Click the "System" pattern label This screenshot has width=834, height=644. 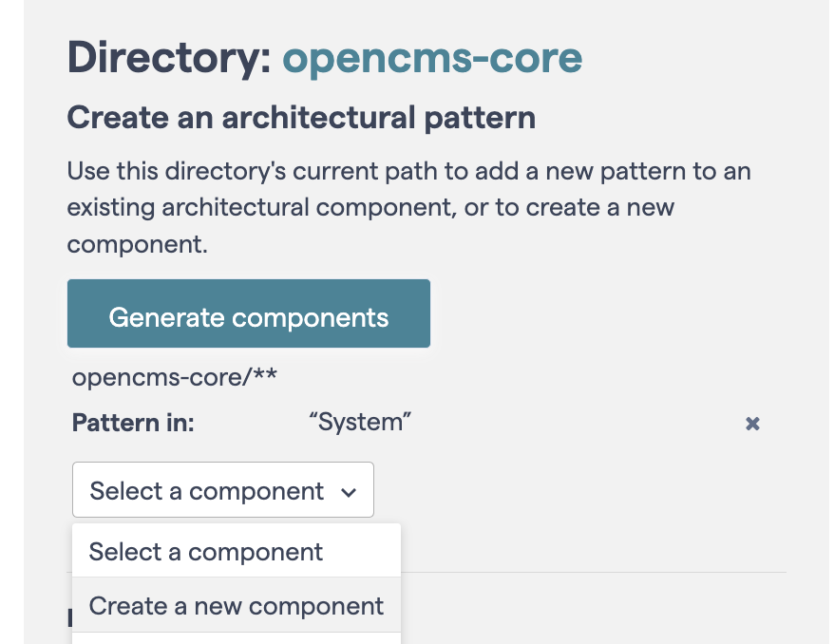(360, 421)
